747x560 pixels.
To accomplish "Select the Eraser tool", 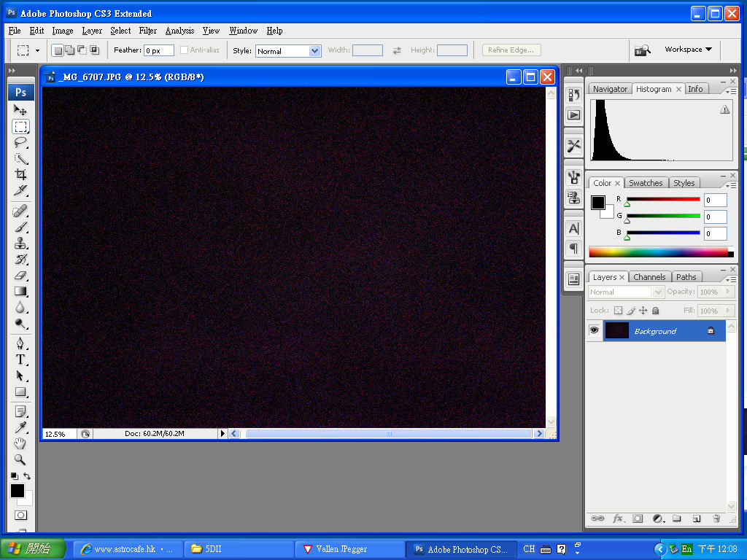I will [20, 276].
